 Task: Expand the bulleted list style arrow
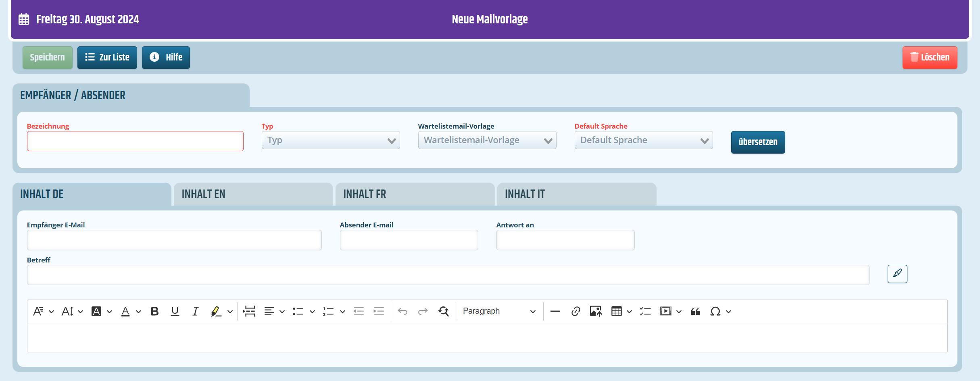[x=312, y=312]
